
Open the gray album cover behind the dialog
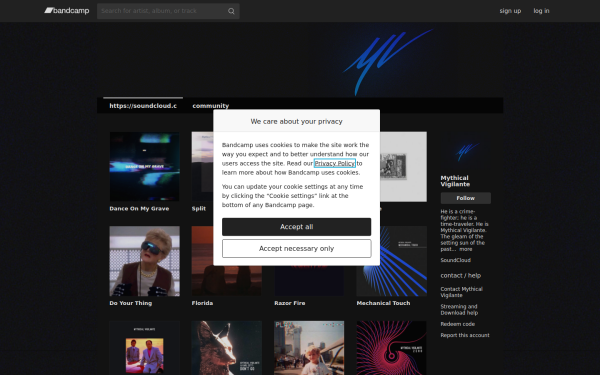(403, 166)
